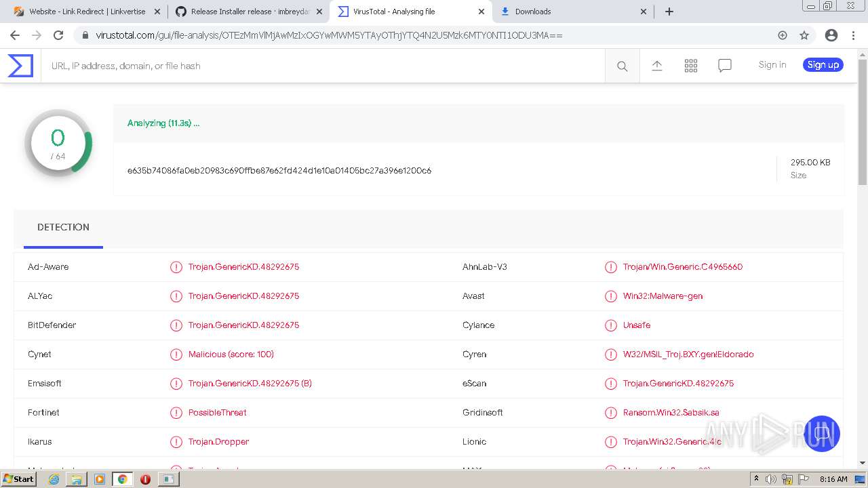Click the page vertical scrollbar
The width and height of the screenshot is (868, 488).
click(x=863, y=122)
